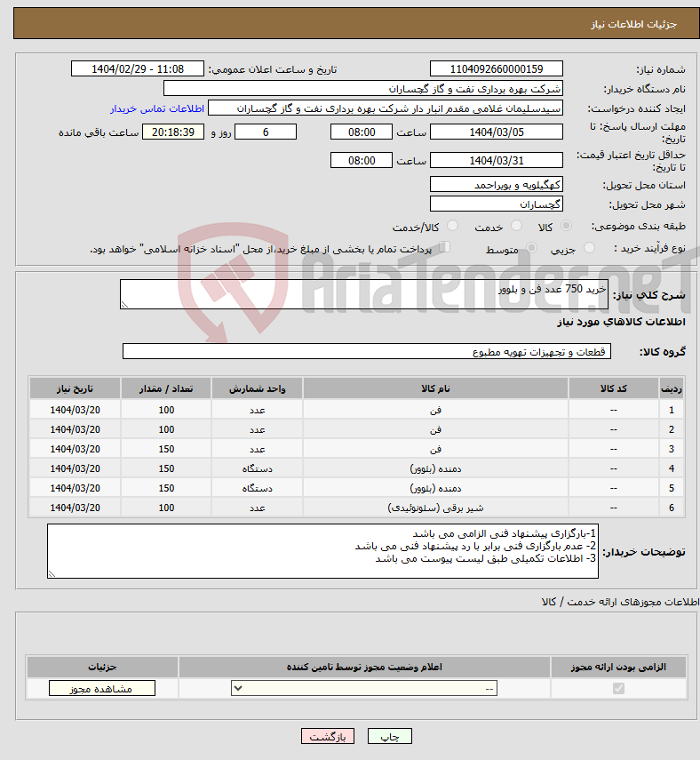Select the جزیی purchase type radio
This screenshot has height=760, width=700.
[589, 248]
